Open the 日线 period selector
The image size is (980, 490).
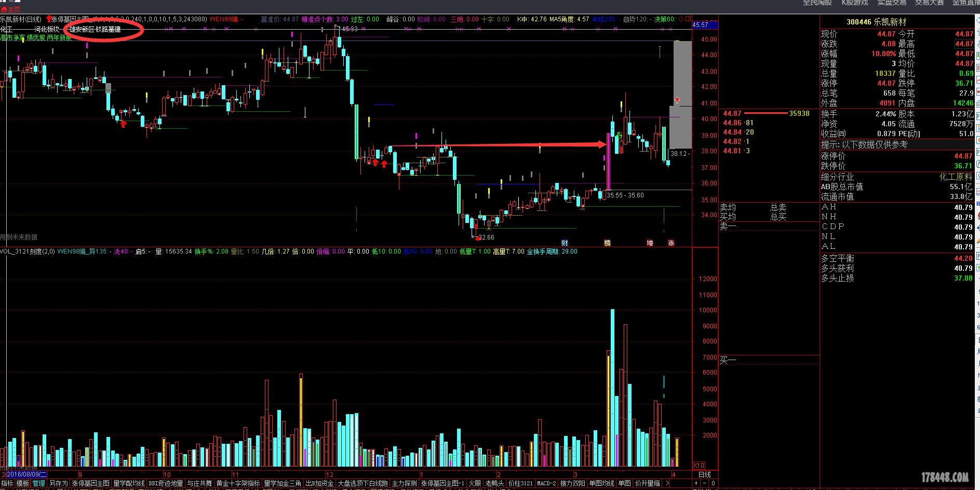(704, 474)
